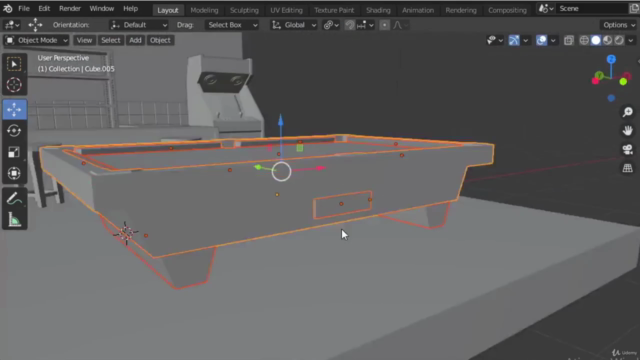Expand shading options dropdown arrow
The image size is (640, 360).
[631, 40]
